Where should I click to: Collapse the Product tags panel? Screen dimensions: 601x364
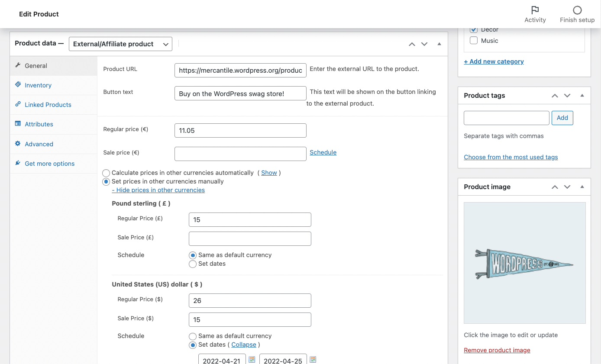tap(582, 95)
